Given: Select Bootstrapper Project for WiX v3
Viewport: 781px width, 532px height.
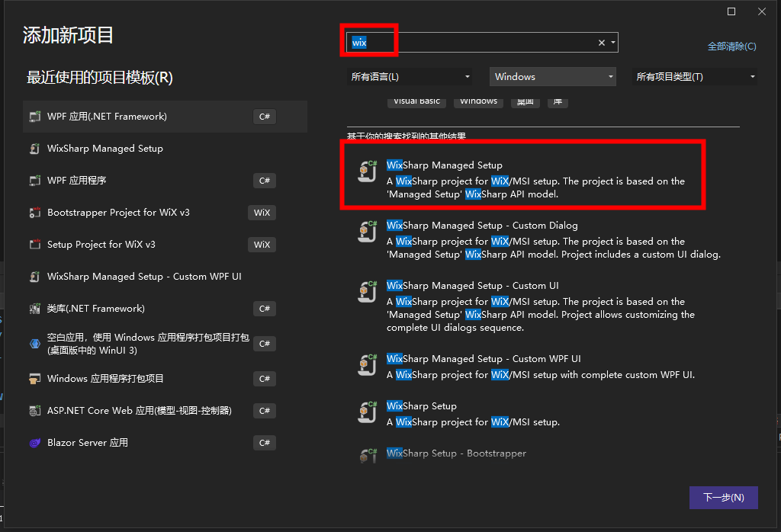Looking at the screenshot, I should click(165, 213).
